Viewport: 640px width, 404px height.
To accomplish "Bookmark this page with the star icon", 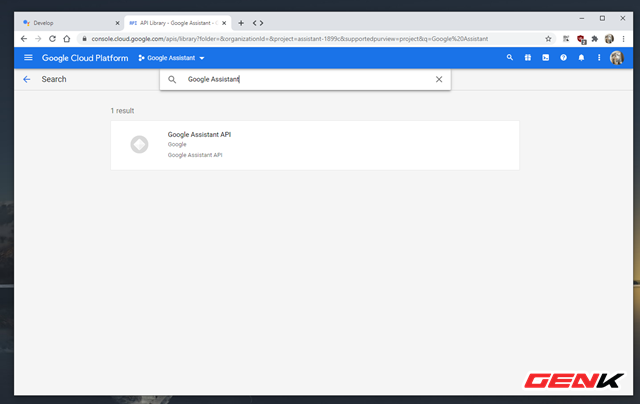I will 548,39.
